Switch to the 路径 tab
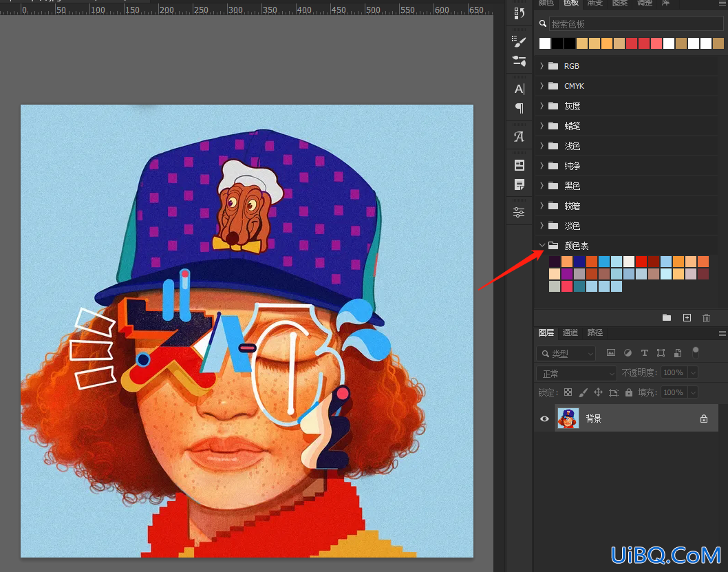 pos(595,332)
